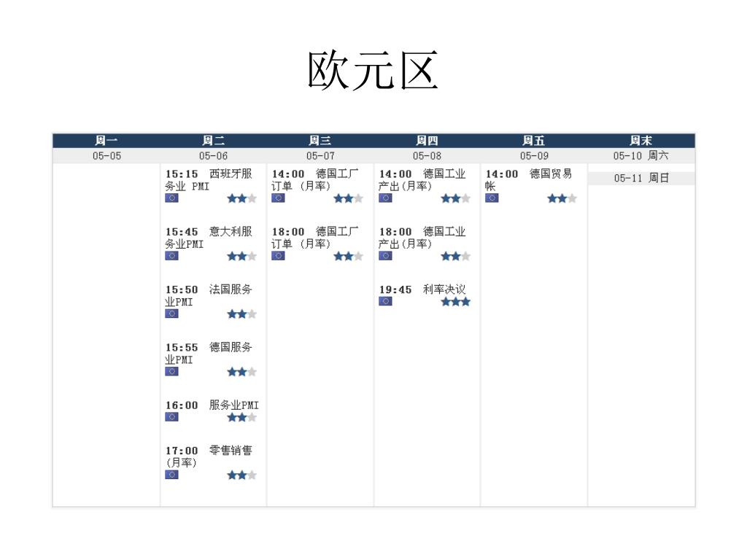Open the 15:50 法国服务业PMI event
This screenshot has height=560, width=747.
pos(209,295)
